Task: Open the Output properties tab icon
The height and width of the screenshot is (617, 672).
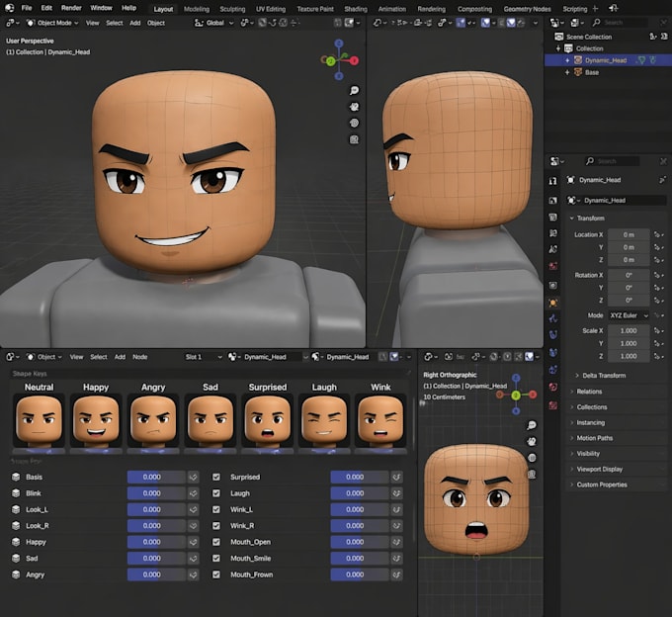Action: pyautogui.click(x=552, y=217)
